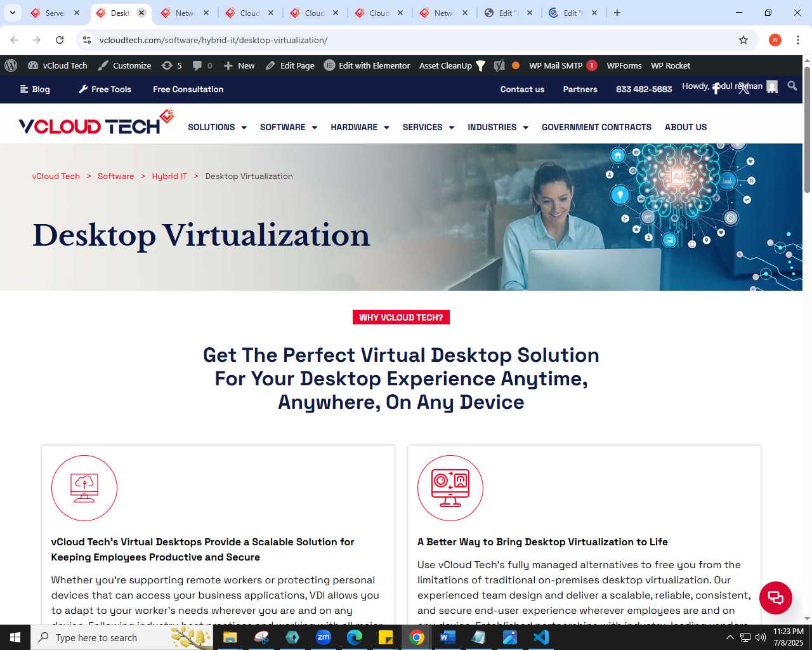Click the Windows Start button
Viewport: 812px width, 650px height.
(x=15, y=637)
